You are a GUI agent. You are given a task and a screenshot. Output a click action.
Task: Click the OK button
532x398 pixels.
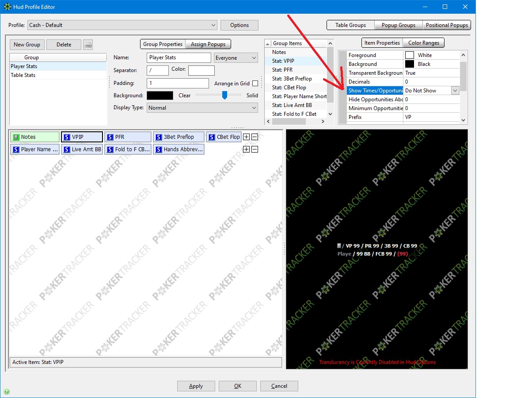238,386
